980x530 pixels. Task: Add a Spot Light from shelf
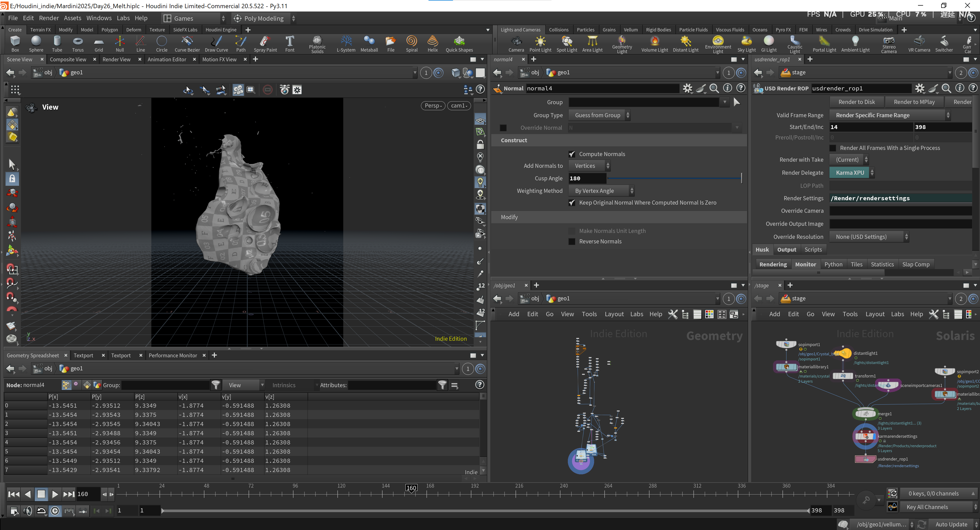coord(567,44)
